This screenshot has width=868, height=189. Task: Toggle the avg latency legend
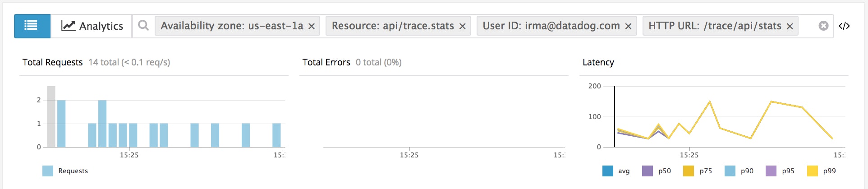pos(607,171)
